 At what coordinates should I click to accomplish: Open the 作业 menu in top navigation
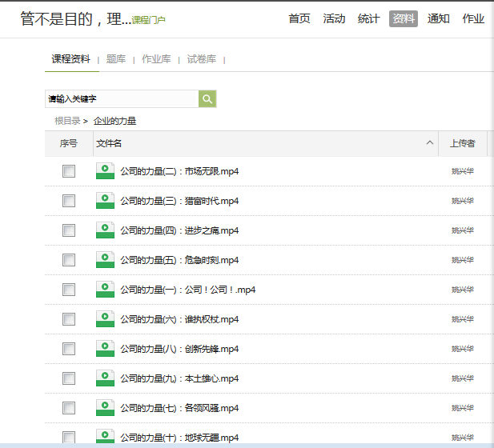pyautogui.click(x=473, y=18)
